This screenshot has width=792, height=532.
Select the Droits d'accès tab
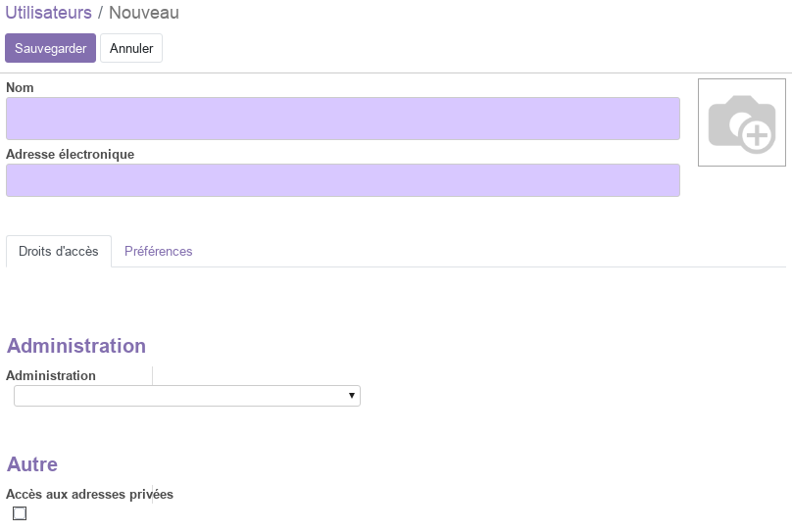(x=59, y=252)
